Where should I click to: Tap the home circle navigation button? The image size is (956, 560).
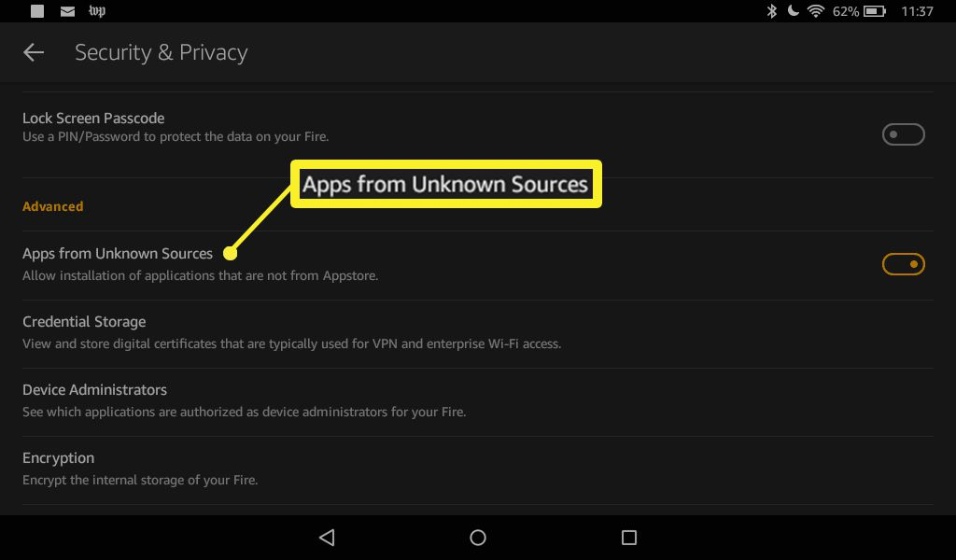coord(478,538)
